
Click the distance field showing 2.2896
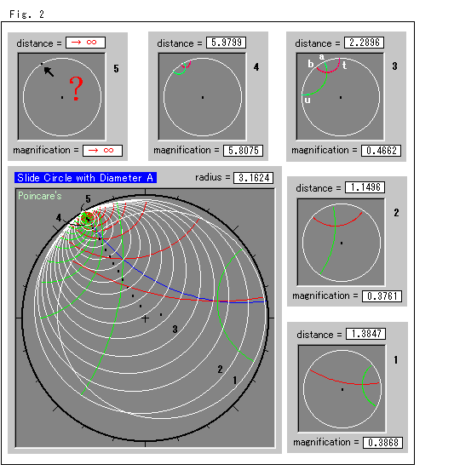click(364, 43)
